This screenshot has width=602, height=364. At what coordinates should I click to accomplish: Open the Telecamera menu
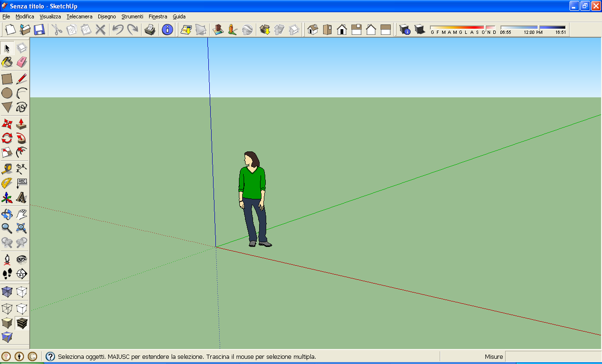tap(79, 16)
